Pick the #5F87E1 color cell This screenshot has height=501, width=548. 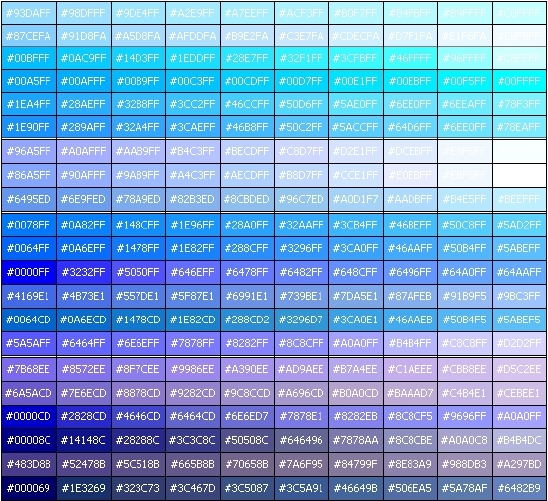[193, 296]
